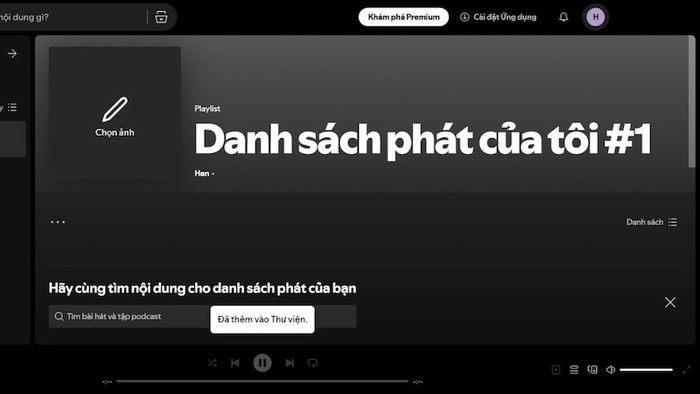The width and height of the screenshot is (700, 394).
Task: Click Cài đặt Ứng dụng link
Action: coord(498,17)
